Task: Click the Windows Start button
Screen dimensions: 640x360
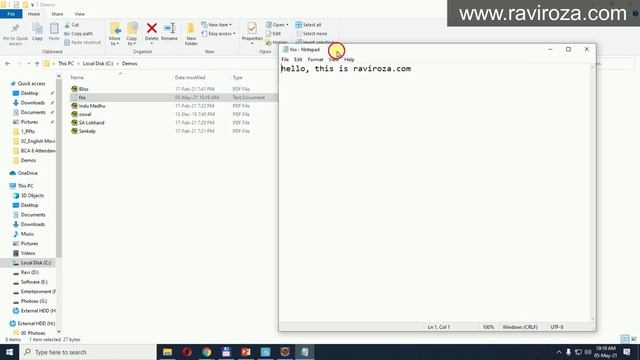Action: click(x=9, y=352)
